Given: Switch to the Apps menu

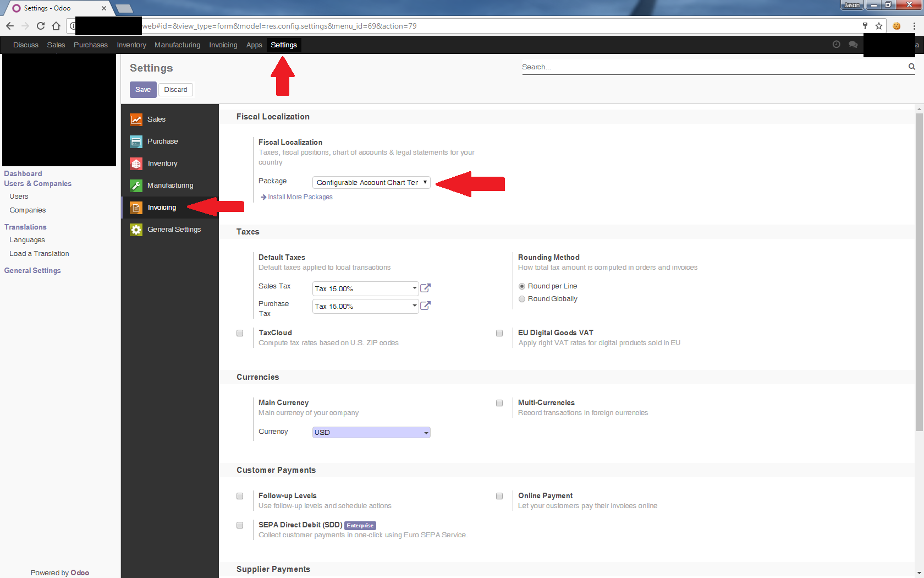Looking at the screenshot, I should (254, 45).
